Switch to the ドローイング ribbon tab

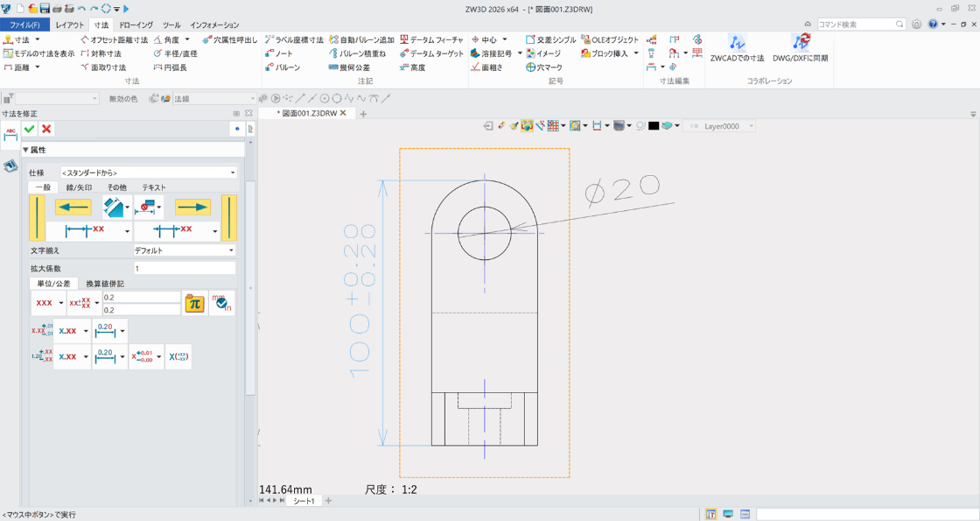[136, 25]
